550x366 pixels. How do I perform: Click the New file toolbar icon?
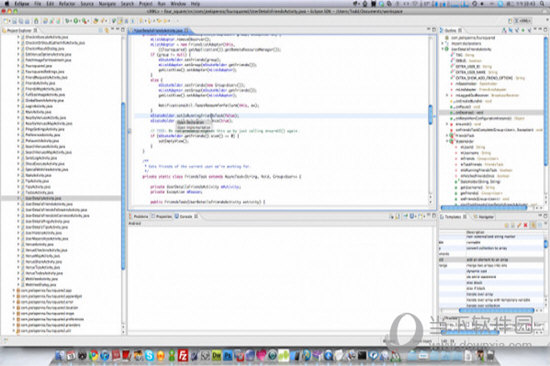[x=6, y=21]
